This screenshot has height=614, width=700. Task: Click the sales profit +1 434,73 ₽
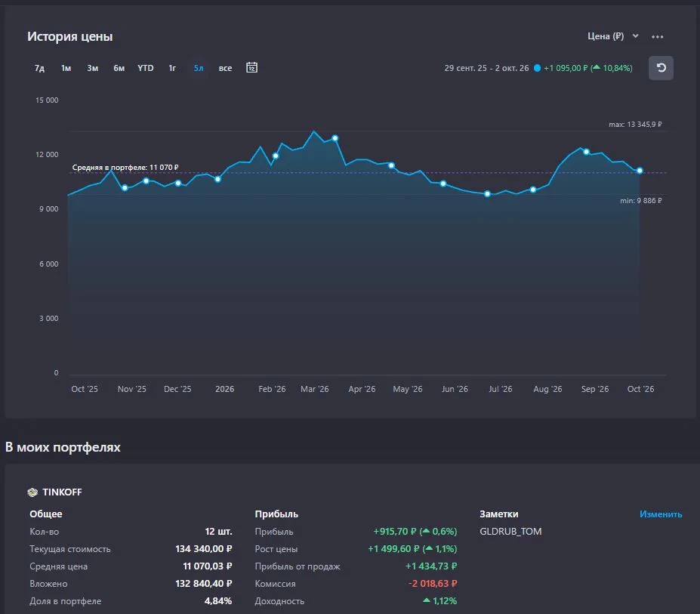pos(431,566)
